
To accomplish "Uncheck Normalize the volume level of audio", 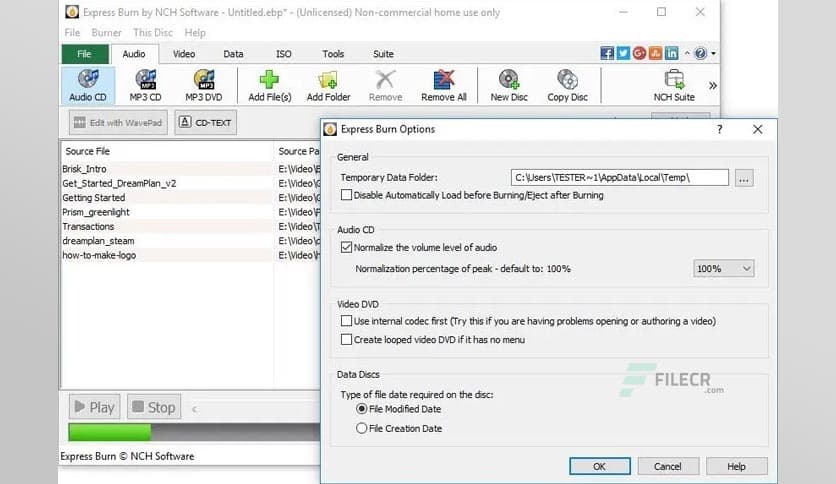I will pyautogui.click(x=347, y=247).
